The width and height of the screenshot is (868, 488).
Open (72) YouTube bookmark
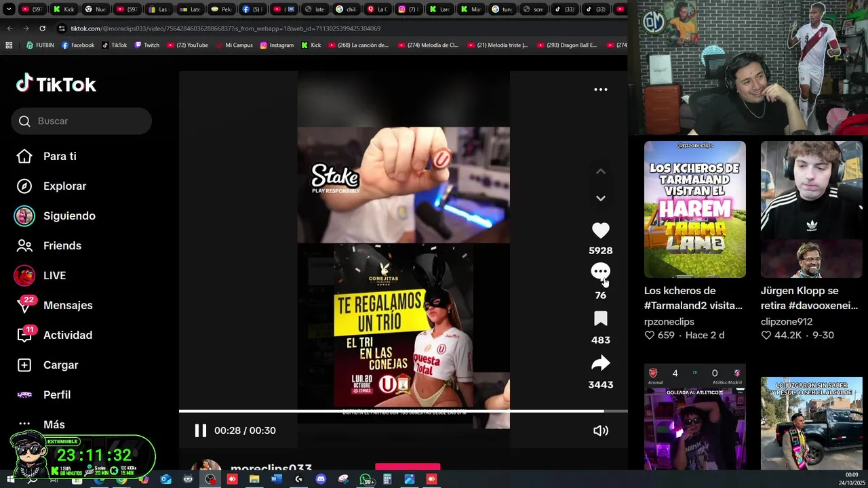pyautogui.click(x=187, y=45)
